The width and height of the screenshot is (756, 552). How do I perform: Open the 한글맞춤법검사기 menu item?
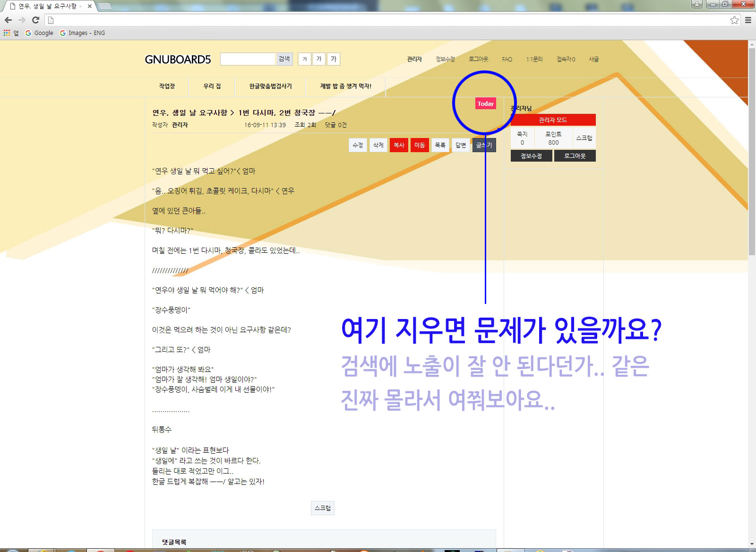click(270, 86)
